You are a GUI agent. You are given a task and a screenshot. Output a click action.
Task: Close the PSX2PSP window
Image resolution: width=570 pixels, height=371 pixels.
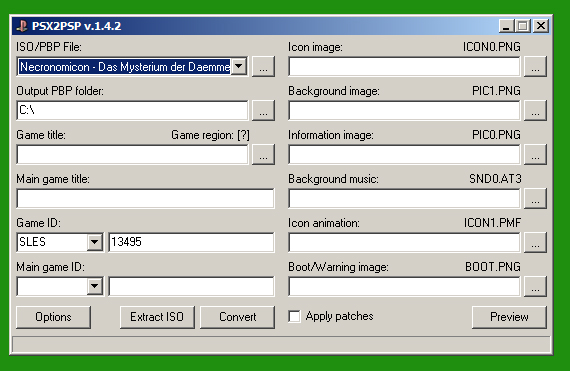pyautogui.click(x=541, y=26)
